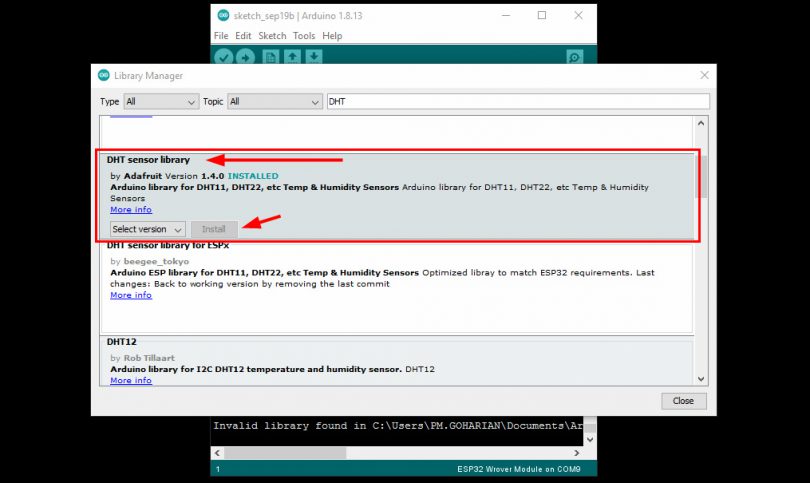Click Arduino logo in main window title
810x483 pixels.
[x=223, y=15]
